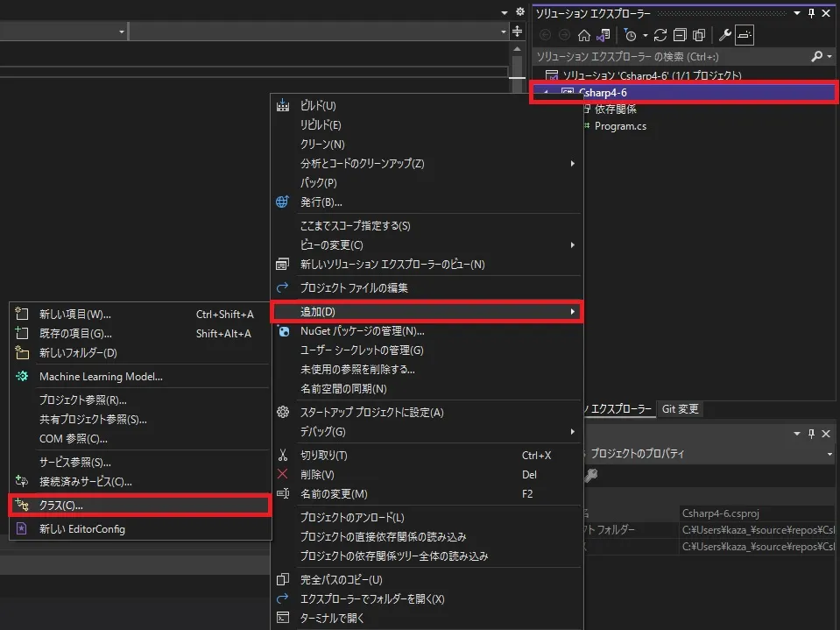The width and height of the screenshot is (840, 630).
Task: Toggle auto-hide pin on Solution Explorer panel
Action: point(811,13)
